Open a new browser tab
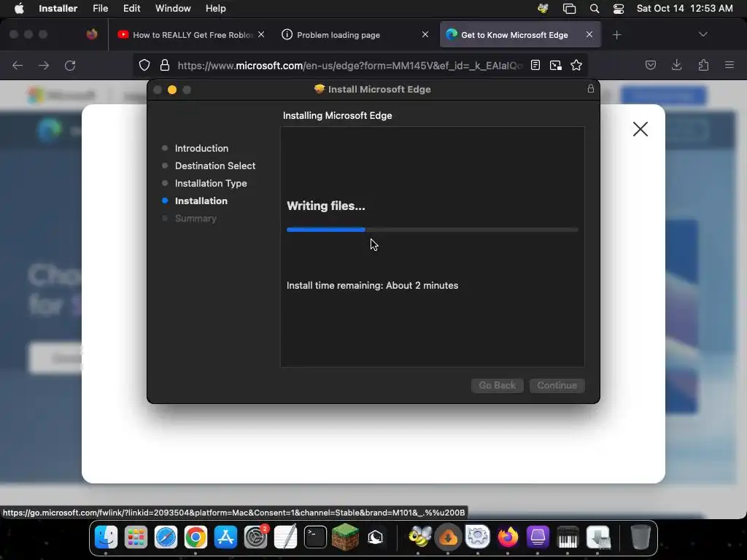Viewport: 747px width, 560px height. click(x=616, y=35)
